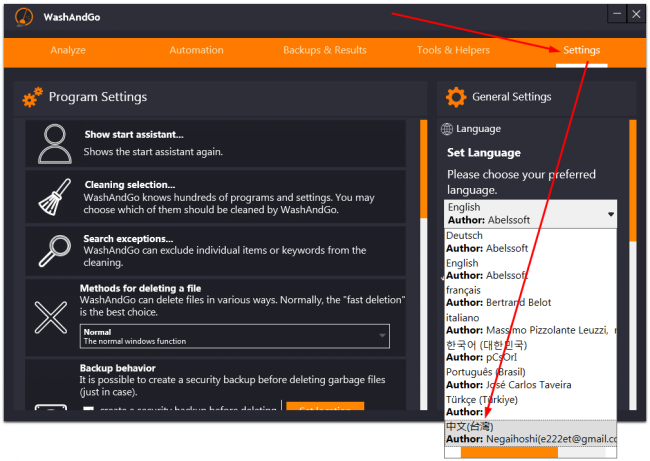Choose Deutsch language by Abelssoft
This screenshot has height=461, width=650.
coord(531,242)
